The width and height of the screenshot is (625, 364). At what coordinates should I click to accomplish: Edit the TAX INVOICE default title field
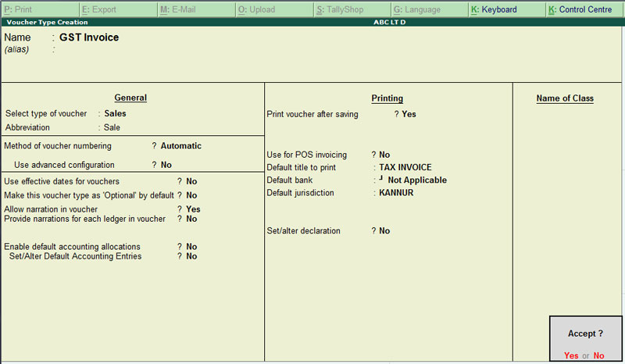tap(405, 167)
